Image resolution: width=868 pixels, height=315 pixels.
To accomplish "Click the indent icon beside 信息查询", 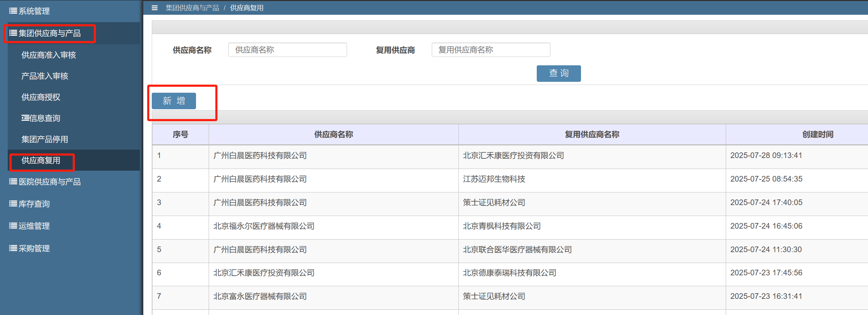I will click(x=25, y=118).
